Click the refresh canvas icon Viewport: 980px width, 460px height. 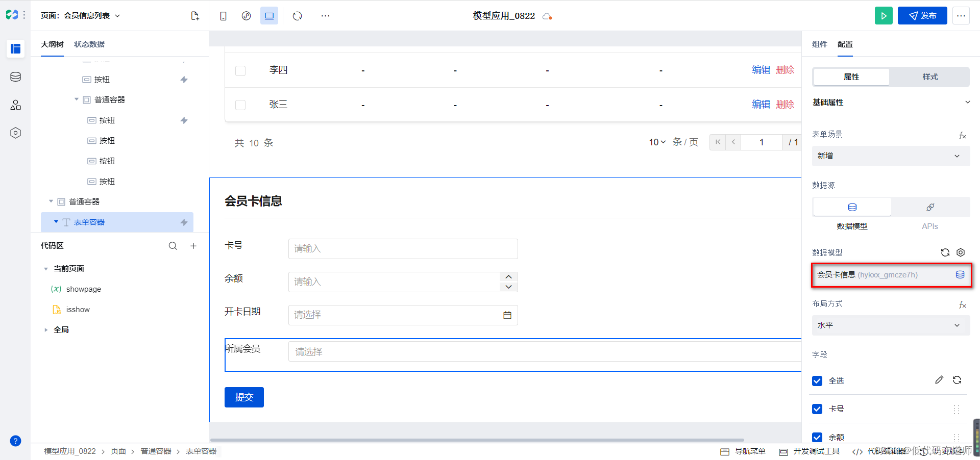coord(297,16)
